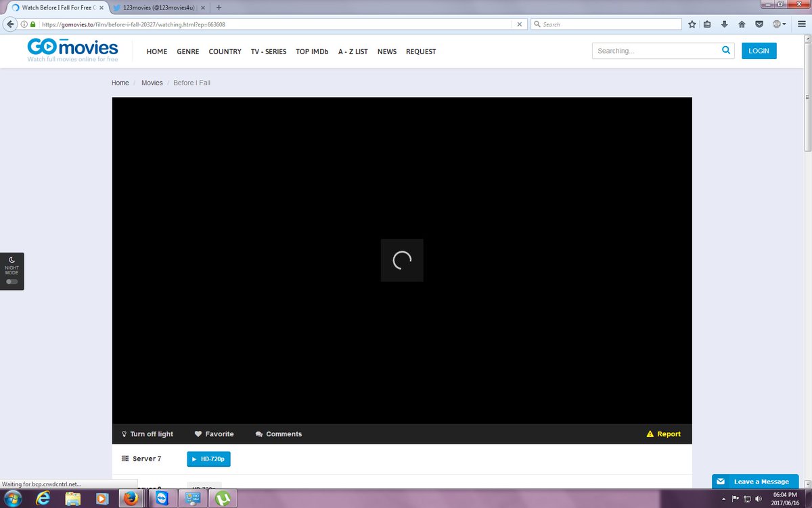Viewport: 812px width, 508px height.
Task: Open TeamViewer from the taskbar
Action: 161,499
